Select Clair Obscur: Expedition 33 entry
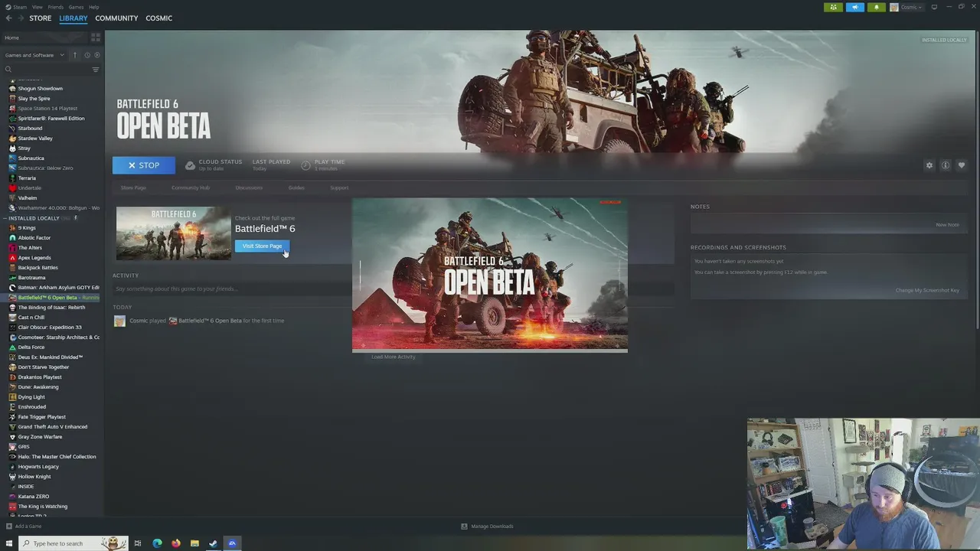 (x=50, y=328)
